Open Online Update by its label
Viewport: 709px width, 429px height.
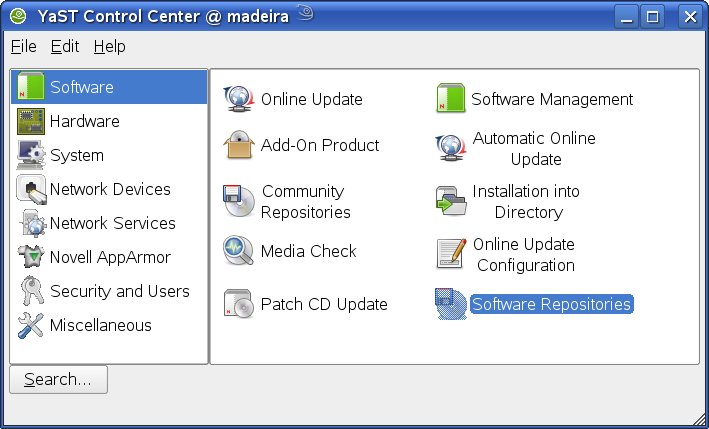(x=312, y=99)
